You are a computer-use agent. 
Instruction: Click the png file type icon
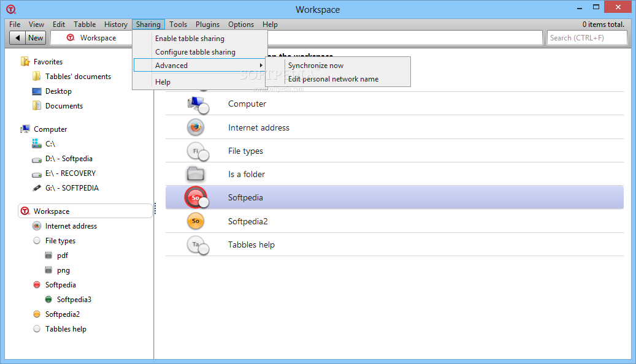click(48, 270)
